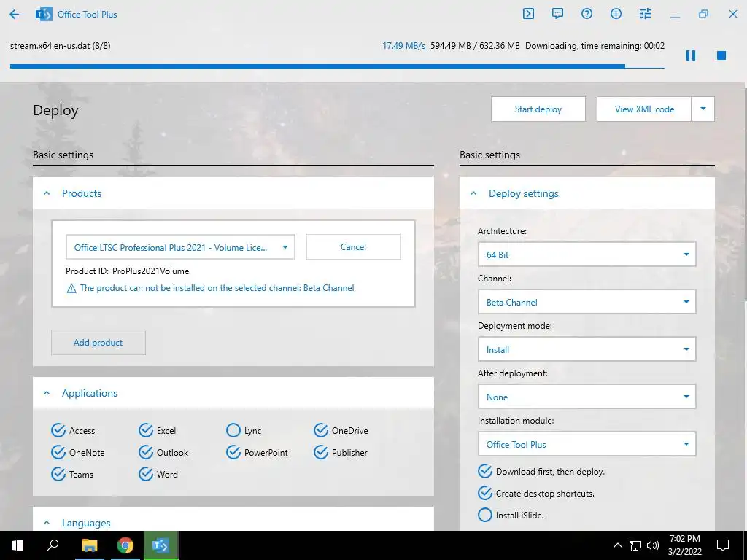Screen dimensions: 747x560
Task: Uncheck the Publisher application
Action: click(321, 452)
